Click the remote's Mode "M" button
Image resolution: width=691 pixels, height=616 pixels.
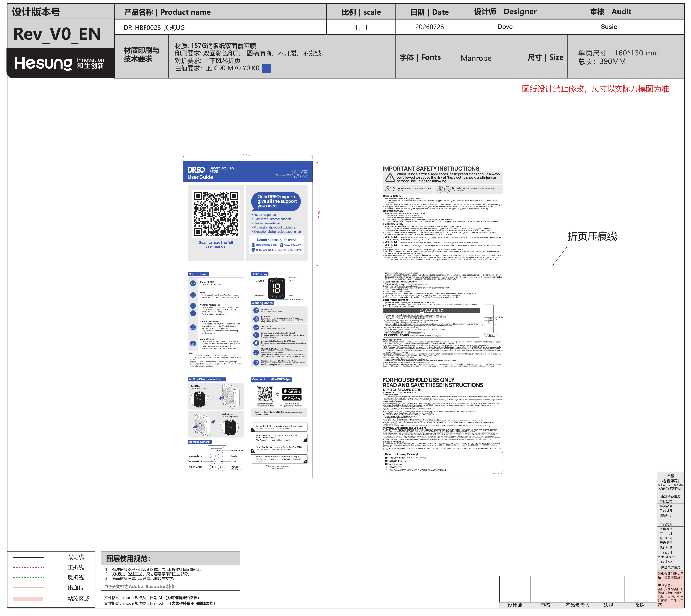pyautogui.click(x=221, y=456)
